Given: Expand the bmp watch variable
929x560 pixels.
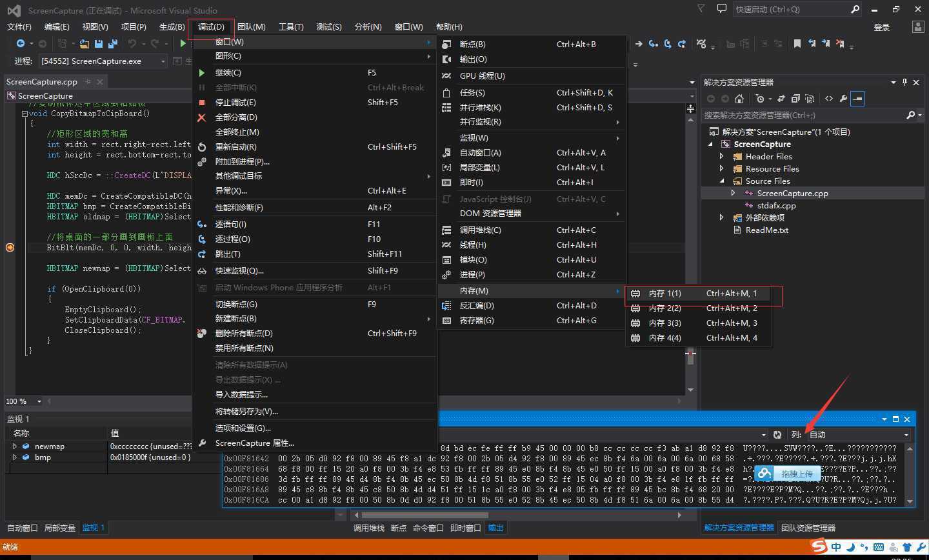Looking at the screenshot, I should tap(15, 457).
